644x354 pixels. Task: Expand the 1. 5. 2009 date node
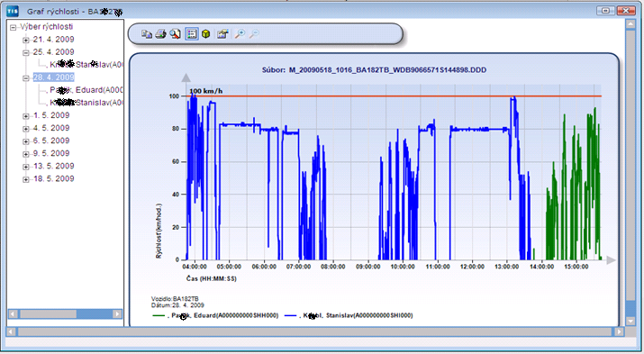[26, 116]
